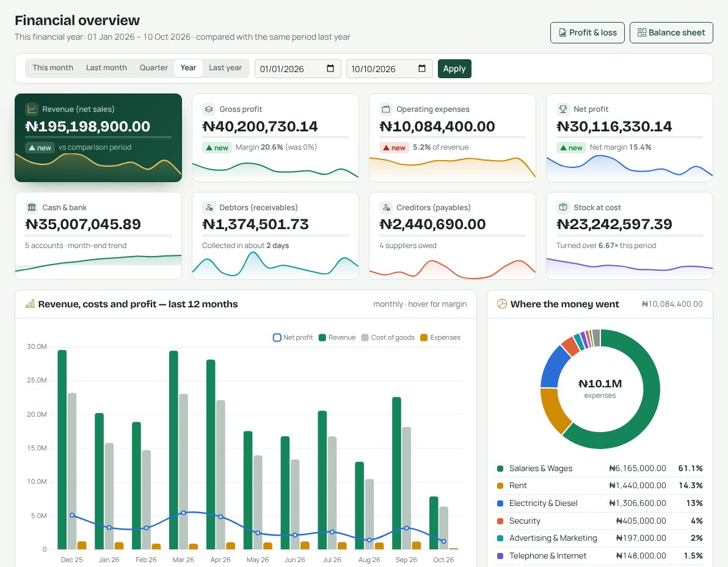Click Cash & bank value ₦35,007,045.89
728x567 pixels.
click(83, 224)
